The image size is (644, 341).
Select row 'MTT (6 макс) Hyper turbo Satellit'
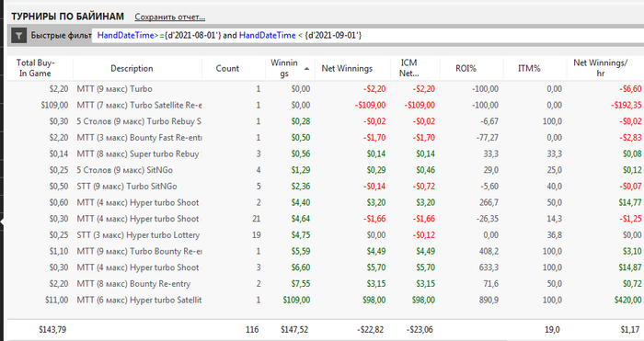[x=326, y=300]
